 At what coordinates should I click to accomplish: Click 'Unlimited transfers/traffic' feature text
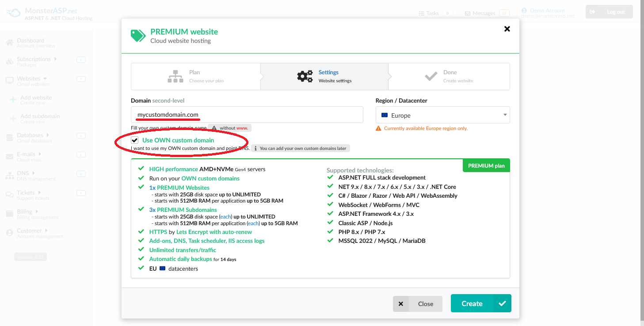point(183,250)
